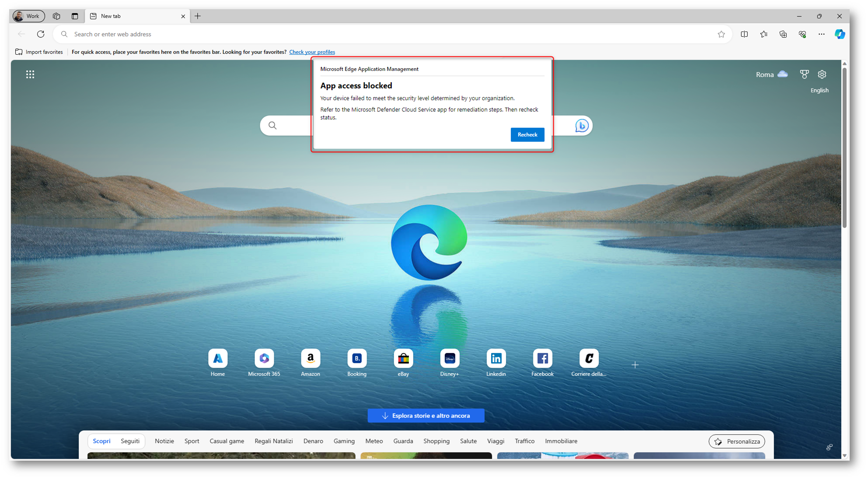The width and height of the screenshot is (868, 479).
Task: Follow the Check your profiles link
Action: point(312,52)
